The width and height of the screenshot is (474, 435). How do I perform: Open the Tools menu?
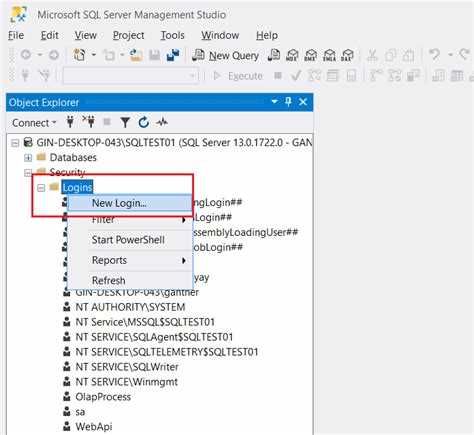pyautogui.click(x=172, y=35)
